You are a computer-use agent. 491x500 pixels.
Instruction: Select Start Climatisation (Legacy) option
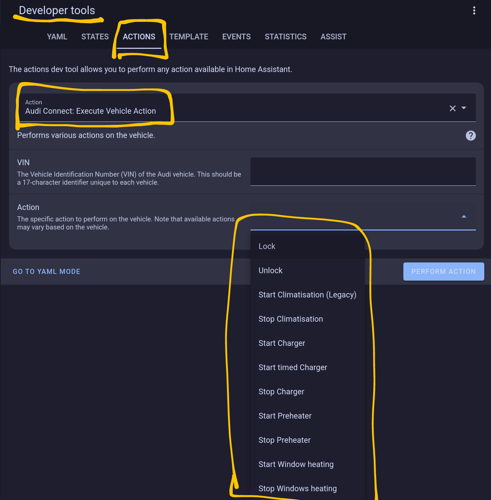pyautogui.click(x=308, y=295)
